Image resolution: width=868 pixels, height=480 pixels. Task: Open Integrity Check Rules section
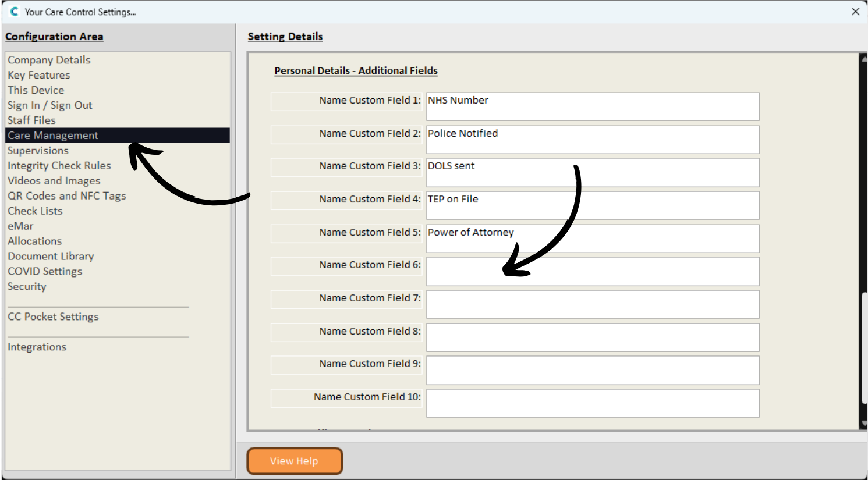click(59, 166)
